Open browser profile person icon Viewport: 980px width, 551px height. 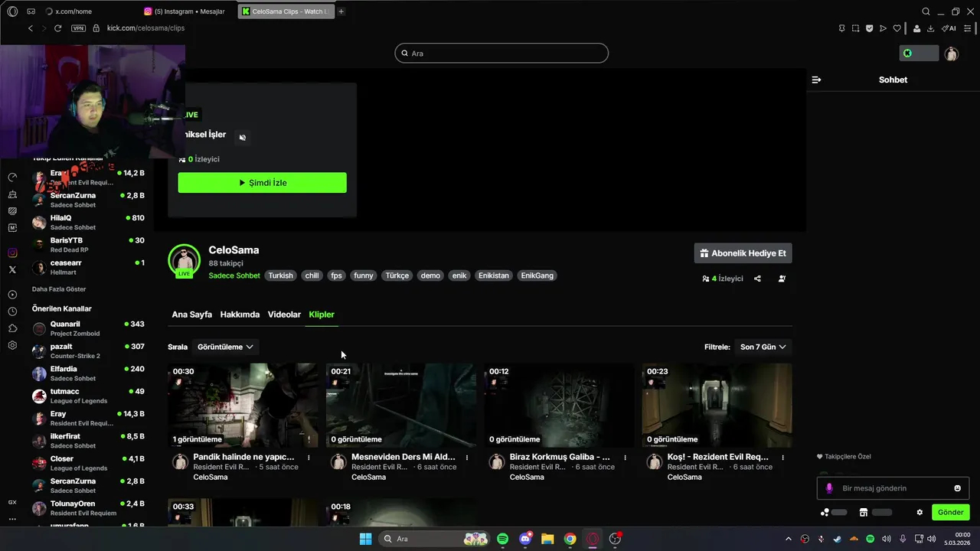point(916,28)
